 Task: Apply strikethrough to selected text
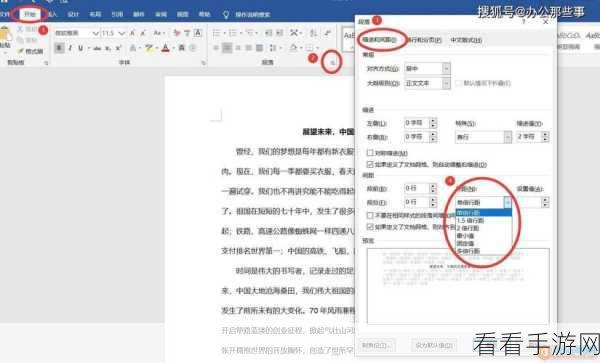[x=97, y=48]
